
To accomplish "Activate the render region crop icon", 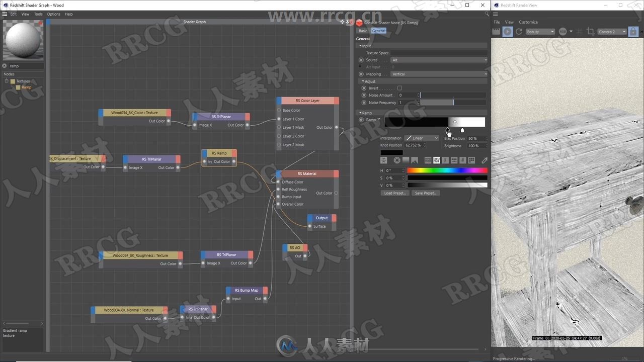I will tap(591, 31).
